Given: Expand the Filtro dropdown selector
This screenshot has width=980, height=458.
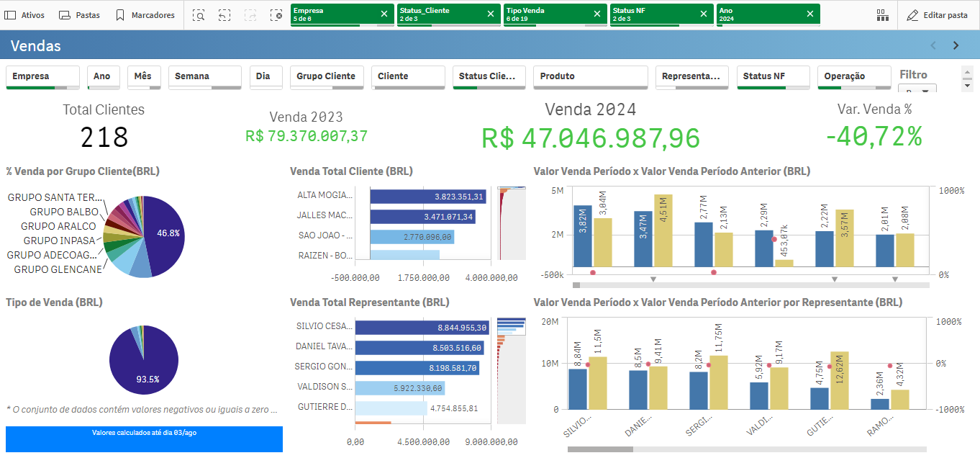Looking at the screenshot, I should (917, 89).
